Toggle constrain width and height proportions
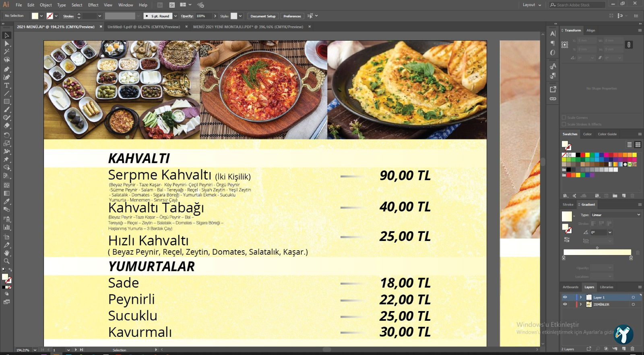Viewport: 644px width, 355px height. point(629,45)
